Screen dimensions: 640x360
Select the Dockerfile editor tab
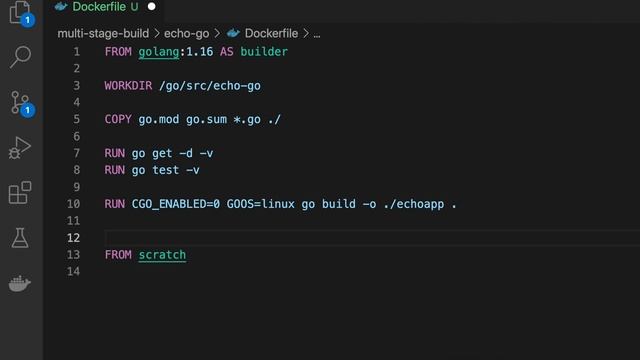(105, 7)
